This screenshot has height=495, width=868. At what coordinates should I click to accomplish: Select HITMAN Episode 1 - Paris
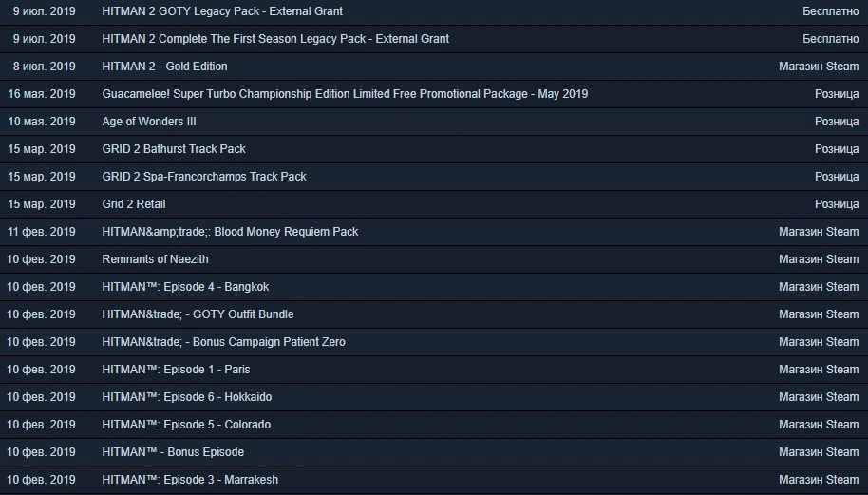click(x=176, y=370)
